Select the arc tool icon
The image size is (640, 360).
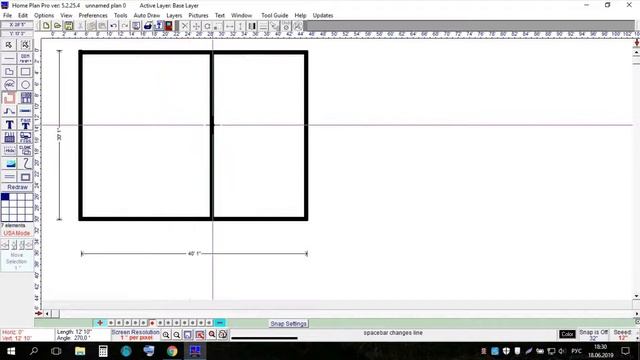coord(9,85)
